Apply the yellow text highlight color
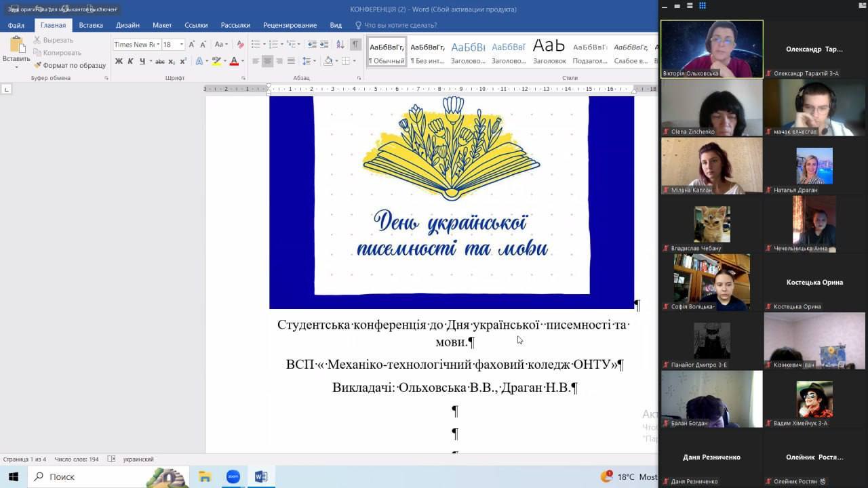 point(216,61)
